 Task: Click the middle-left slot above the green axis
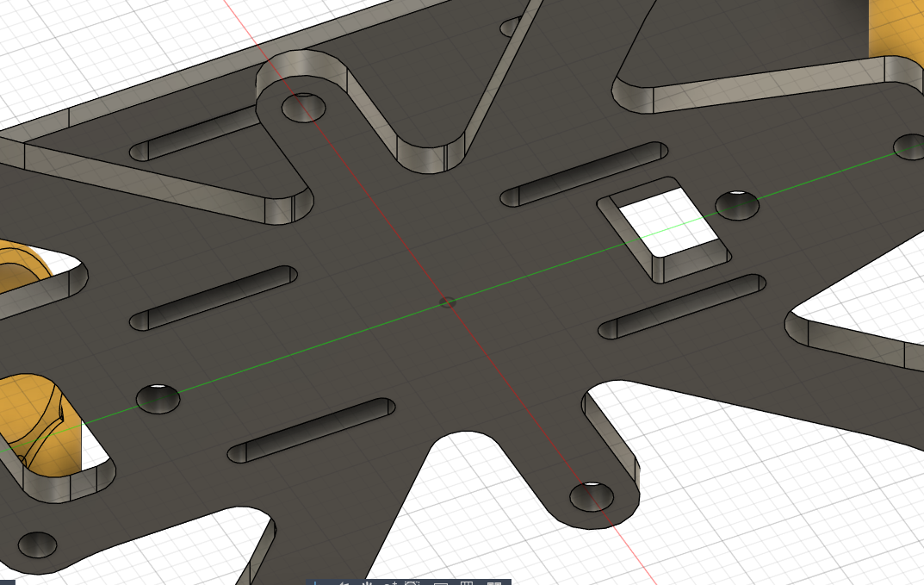[x=213, y=297]
